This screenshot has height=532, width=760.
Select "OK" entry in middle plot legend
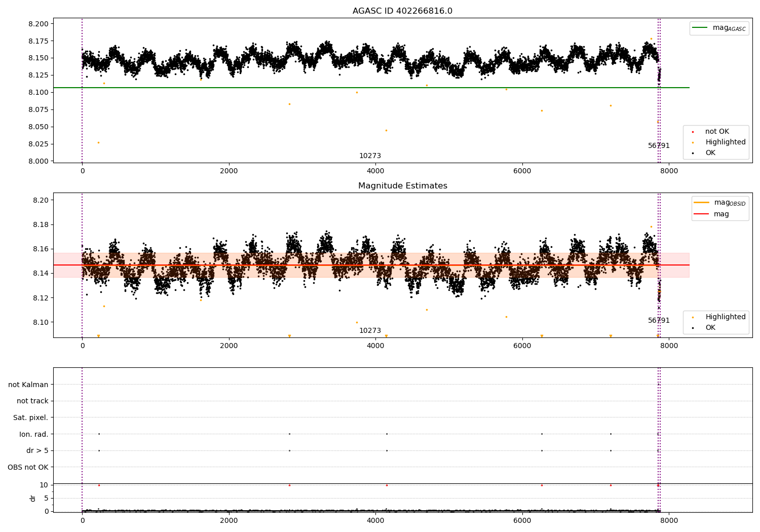710,328
